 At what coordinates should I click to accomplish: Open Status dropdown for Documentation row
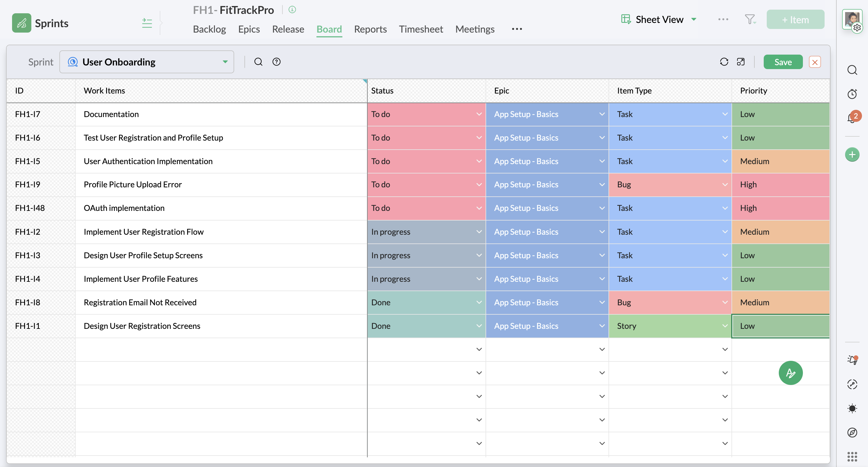[x=479, y=114]
